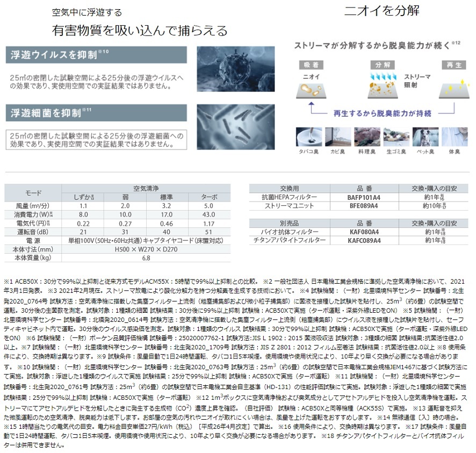Image resolution: width=476 pixels, height=453 pixels.
Task: Select the 分解 step badge
Action: 383,65
